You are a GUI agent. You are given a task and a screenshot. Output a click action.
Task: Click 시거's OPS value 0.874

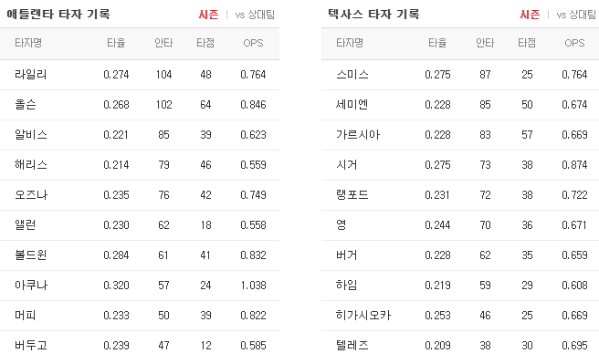(x=574, y=165)
